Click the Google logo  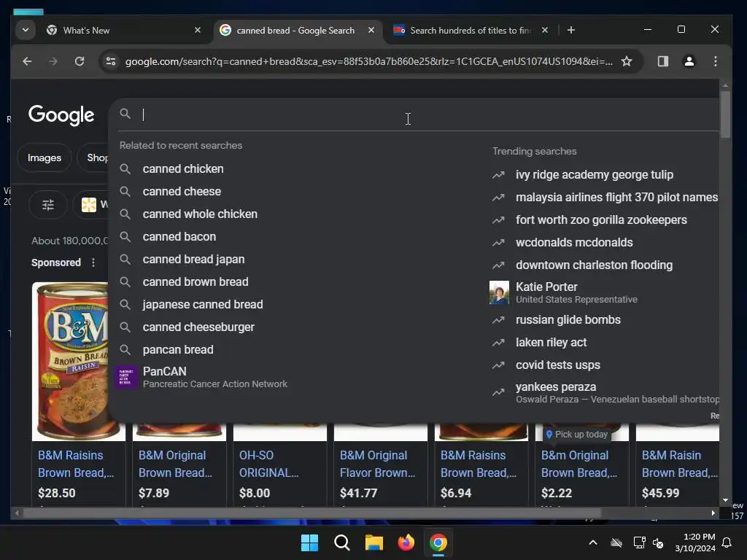pos(61,114)
